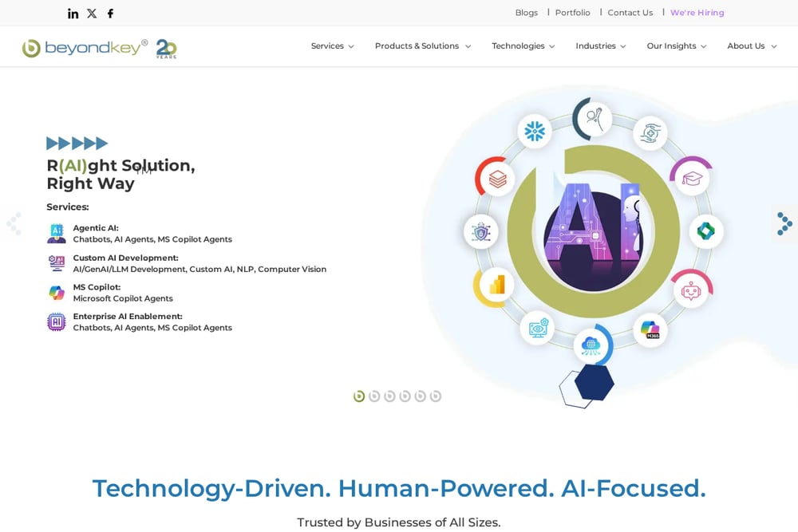798x532 pixels.
Task: Click the computer vision eye monitor icon
Action: [537, 328]
